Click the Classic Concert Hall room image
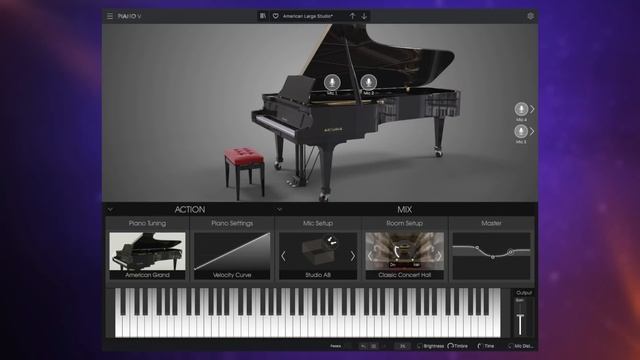The height and width of the screenshot is (360, 640). coord(404,251)
